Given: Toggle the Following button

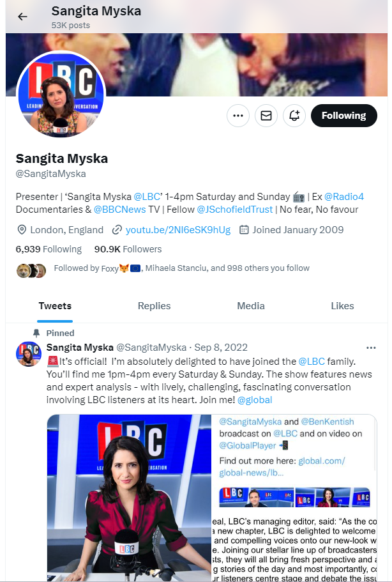Looking at the screenshot, I should point(343,116).
